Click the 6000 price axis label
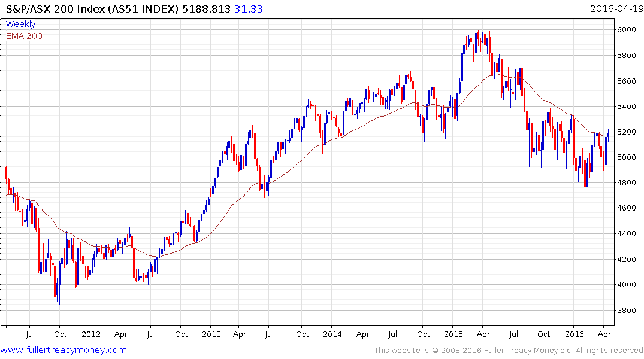644x359 pixels. coord(627,29)
